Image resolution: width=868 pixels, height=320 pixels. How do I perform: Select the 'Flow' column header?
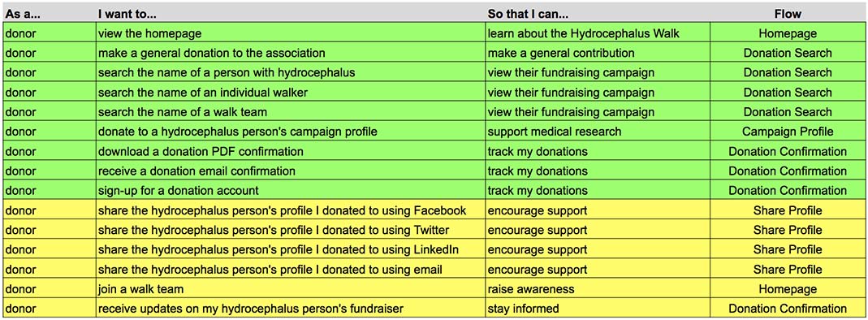[787, 15]
